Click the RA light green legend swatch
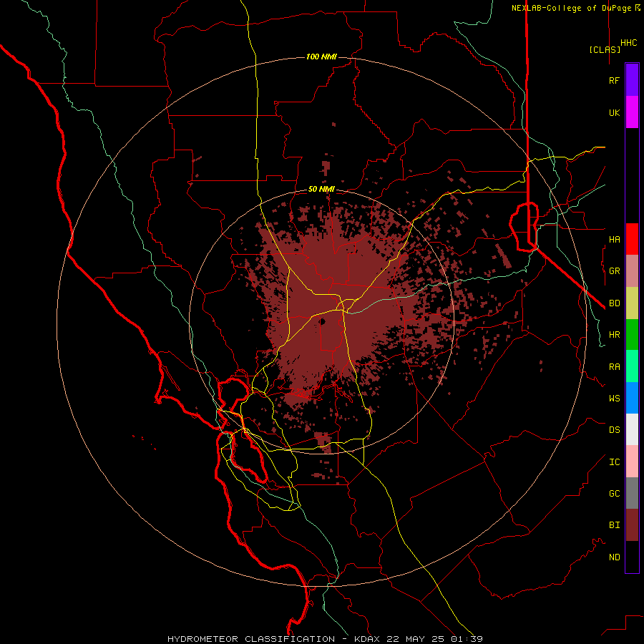Screen dimensions: 644x644 (x=632, y=366)
